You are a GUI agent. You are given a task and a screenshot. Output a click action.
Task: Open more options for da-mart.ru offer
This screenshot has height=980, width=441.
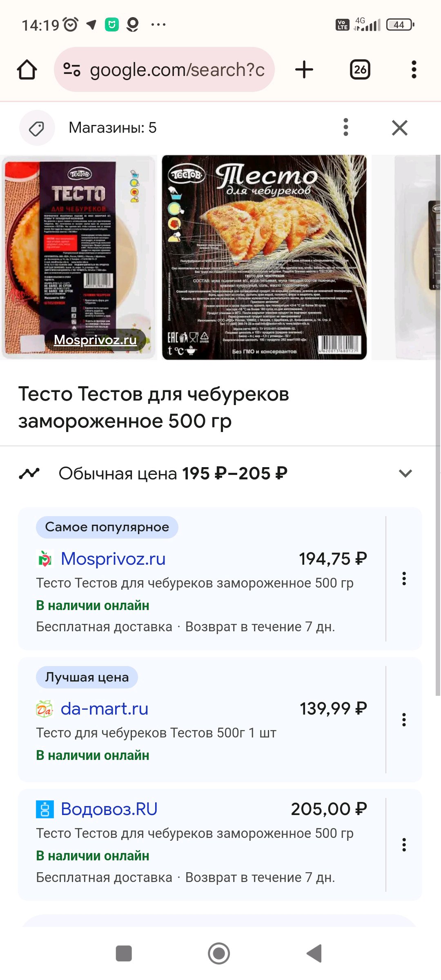[x=404, y=720]
